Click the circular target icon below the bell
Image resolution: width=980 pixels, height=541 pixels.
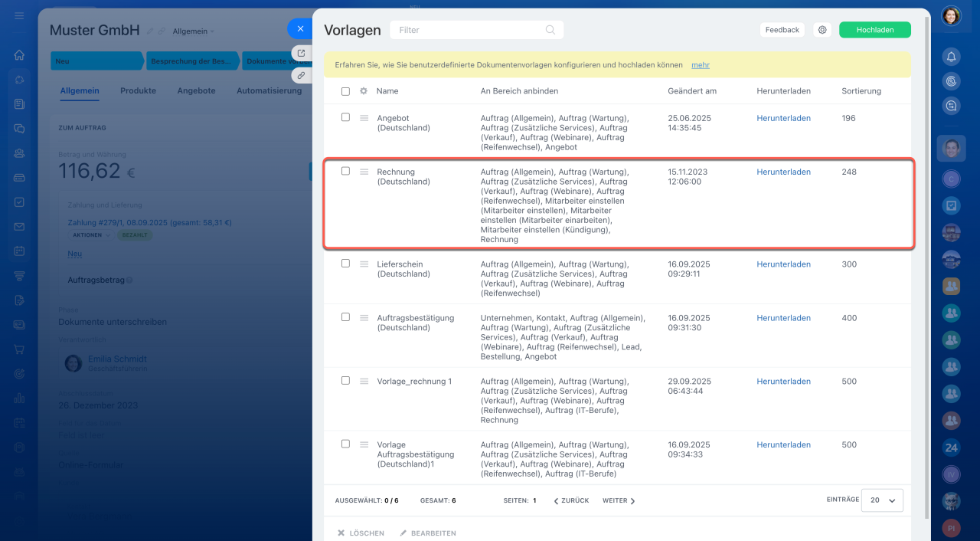tap(951, 81)
